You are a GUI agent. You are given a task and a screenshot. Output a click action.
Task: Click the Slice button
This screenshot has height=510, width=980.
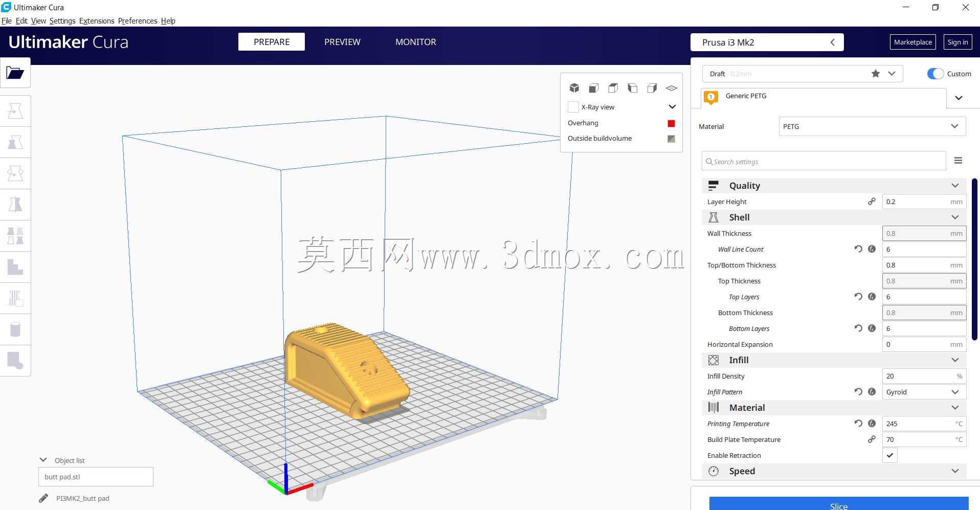[839, 503]
